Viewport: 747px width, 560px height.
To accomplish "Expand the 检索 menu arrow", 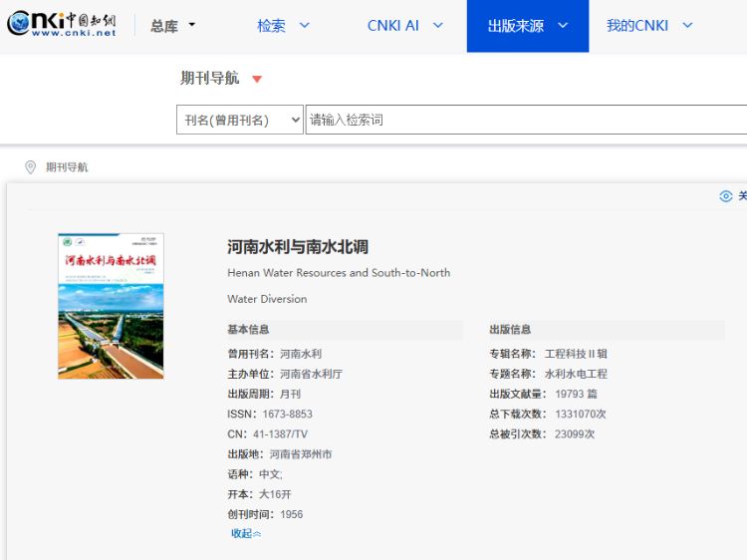I will 305,25.
